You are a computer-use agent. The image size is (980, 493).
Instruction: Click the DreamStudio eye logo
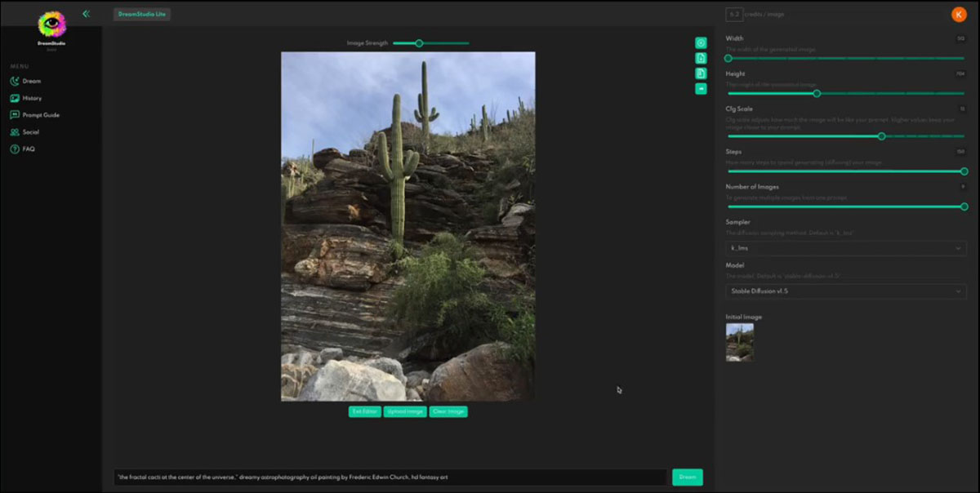51,24
